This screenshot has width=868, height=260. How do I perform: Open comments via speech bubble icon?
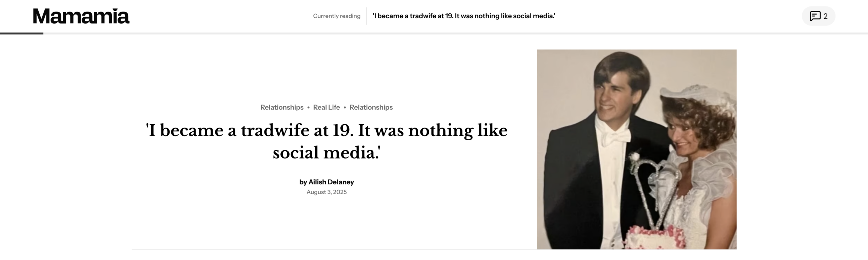815,16
